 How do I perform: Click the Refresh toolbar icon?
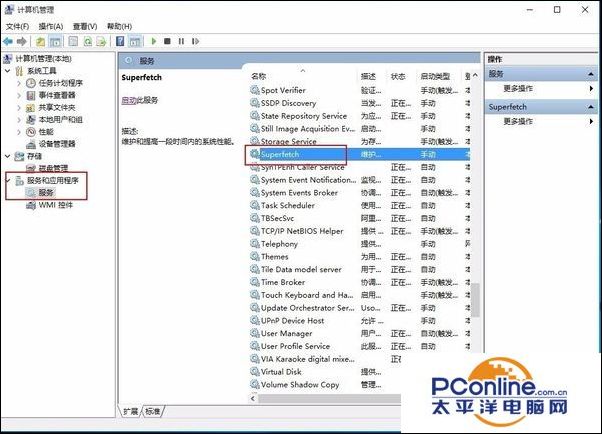click(x=87, y=41)
